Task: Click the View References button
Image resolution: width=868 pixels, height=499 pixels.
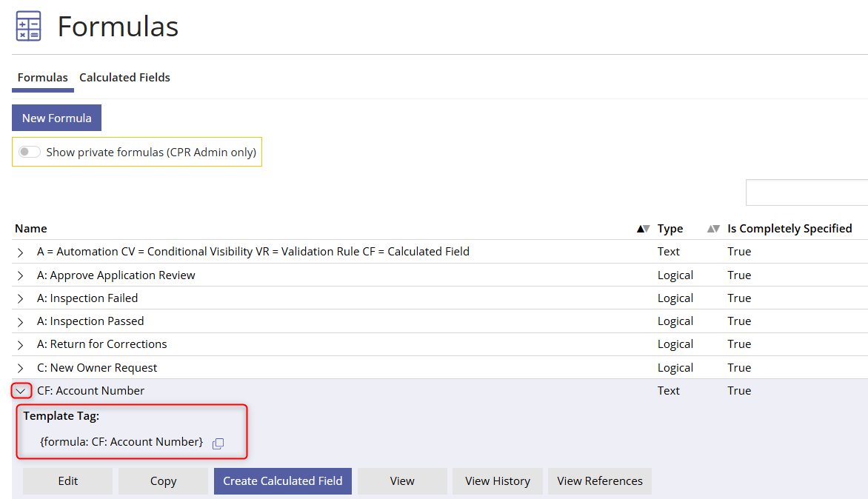Action: click(599, 480)
